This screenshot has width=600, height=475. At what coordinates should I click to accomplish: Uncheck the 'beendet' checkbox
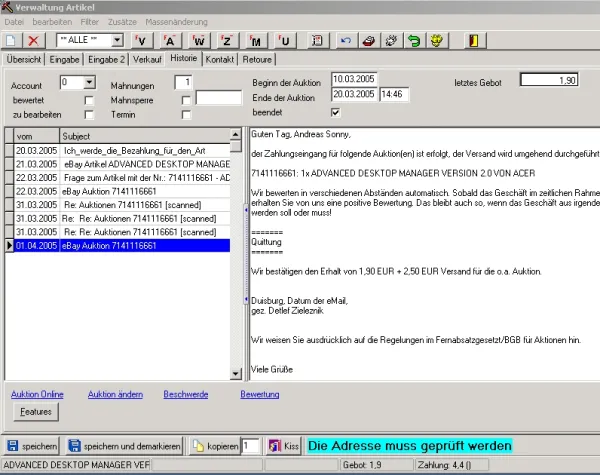coord(336,111)
